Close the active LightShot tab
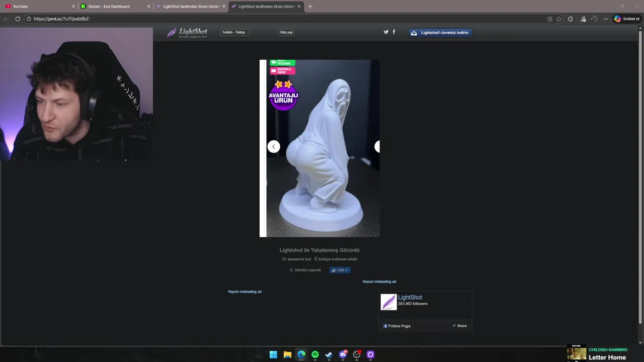Screen dimensions: 644x362 pos(299,6)
